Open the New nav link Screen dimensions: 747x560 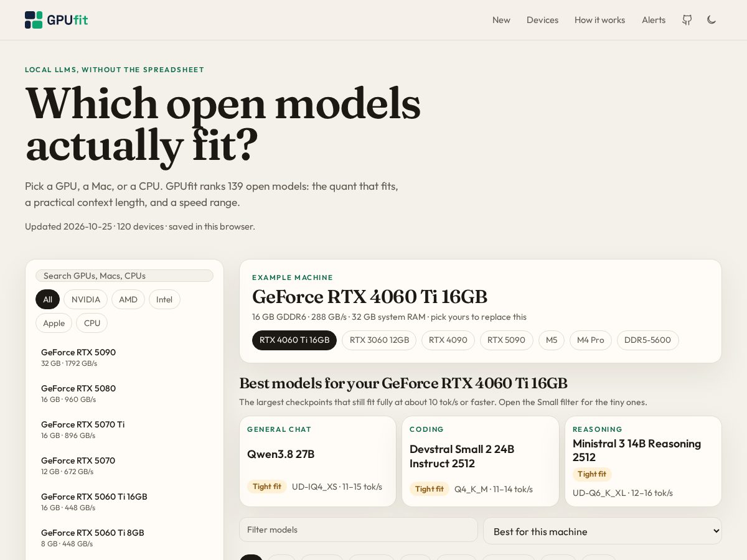(501, 20)
